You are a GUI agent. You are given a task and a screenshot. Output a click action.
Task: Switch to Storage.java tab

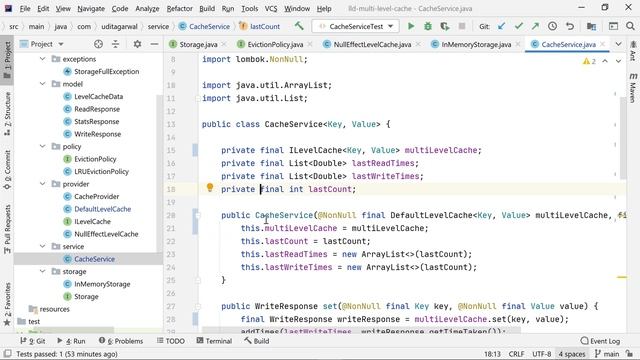pyautogui.click(x=198, y=44)
